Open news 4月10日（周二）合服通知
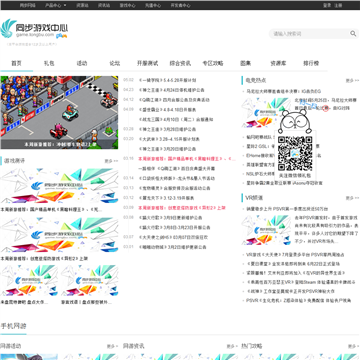 [176, 119]
